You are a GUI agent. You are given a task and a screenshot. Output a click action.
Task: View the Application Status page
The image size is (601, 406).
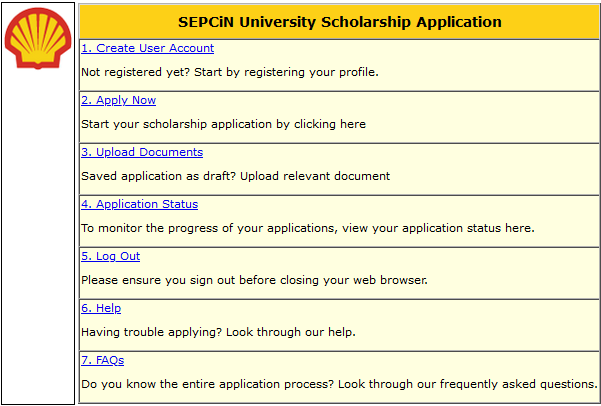pyautogui.click(x=139, y=204)
